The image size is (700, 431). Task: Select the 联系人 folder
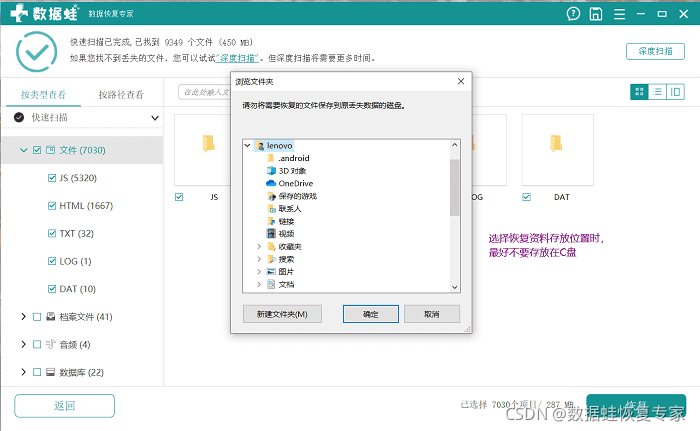tap(284, 209)
